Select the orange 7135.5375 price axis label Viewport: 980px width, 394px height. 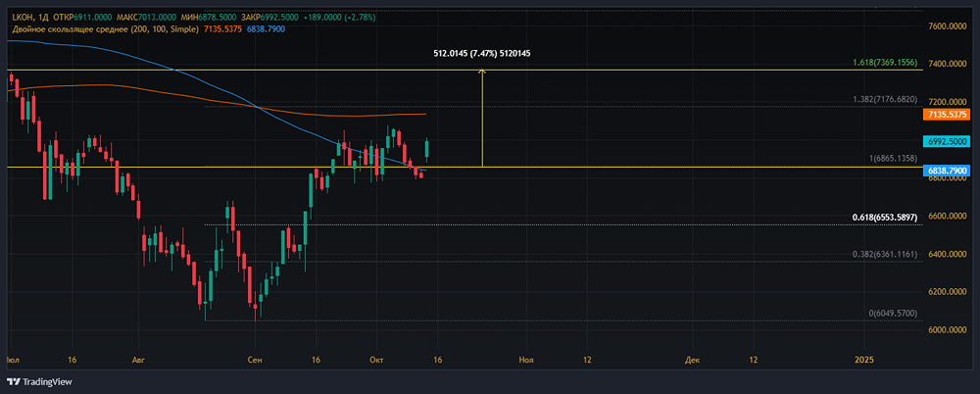[948, 115]
